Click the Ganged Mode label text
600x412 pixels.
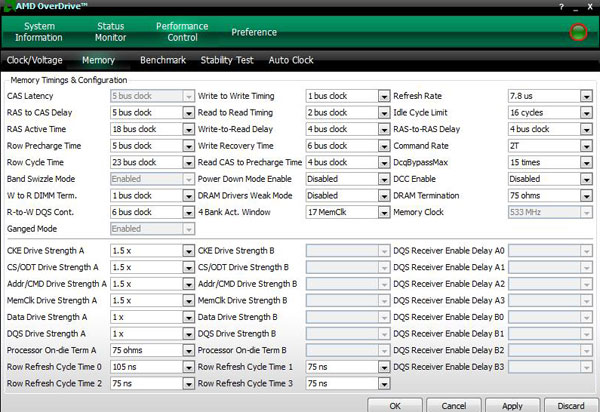[x=32, y=229]
